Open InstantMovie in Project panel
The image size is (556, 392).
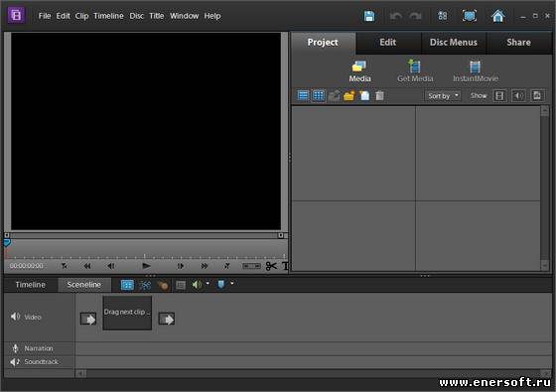coord(476,71)
